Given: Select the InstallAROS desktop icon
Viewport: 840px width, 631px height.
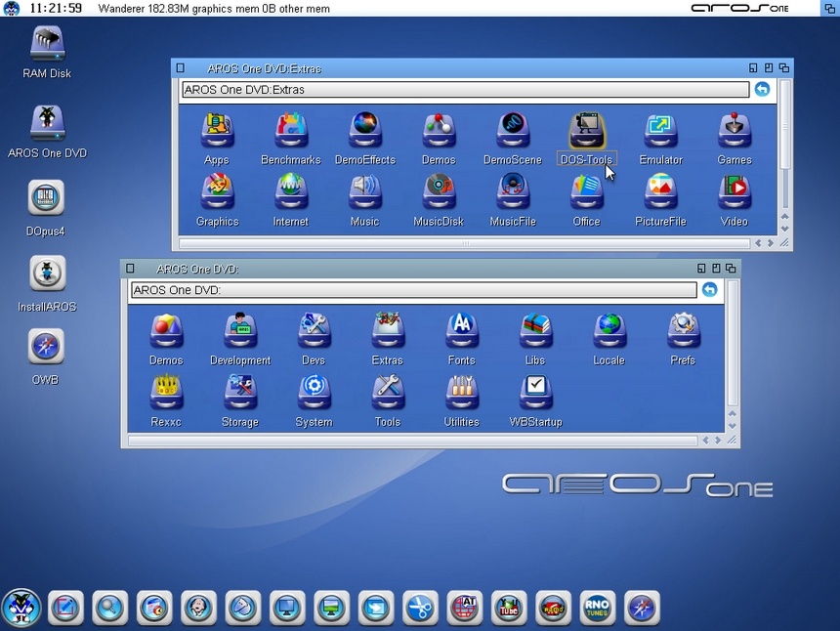Looking at the screenshot, I should point(47,274).
